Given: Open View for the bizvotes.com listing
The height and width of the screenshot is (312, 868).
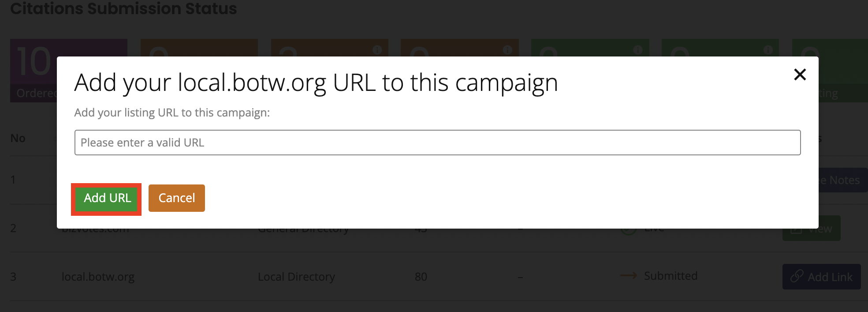Looking at the screenshot, I should 811,228.
